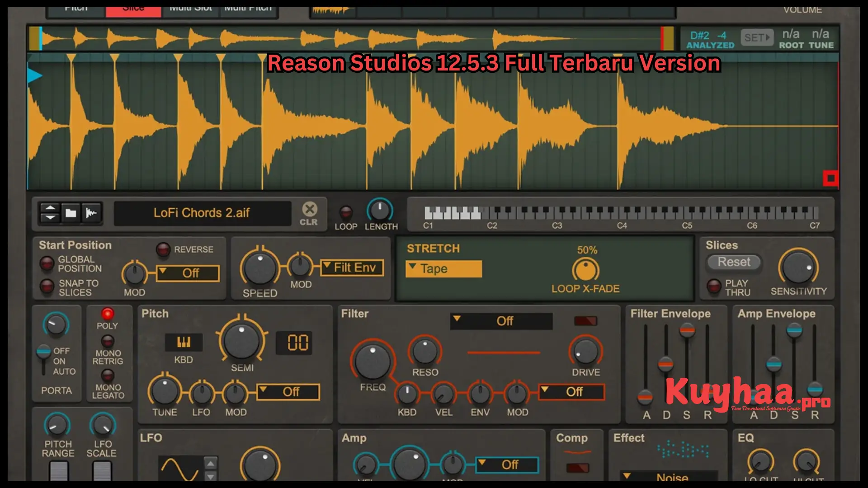Click the LENGTH knob
Image resolution: width=868 pixels, height=488 pixels.
[x=380, y=211]
